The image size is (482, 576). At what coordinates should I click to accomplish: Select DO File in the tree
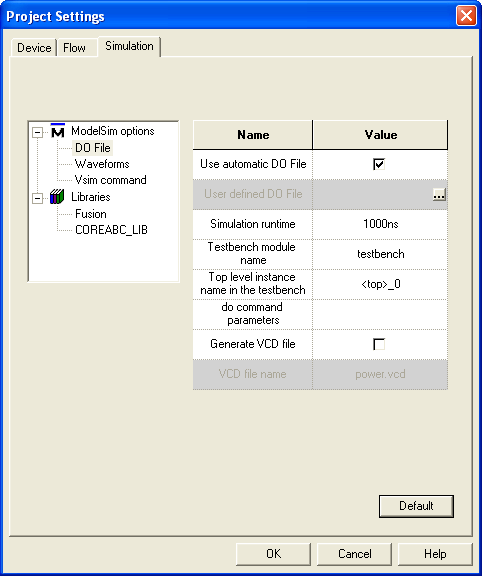point(93,148)
